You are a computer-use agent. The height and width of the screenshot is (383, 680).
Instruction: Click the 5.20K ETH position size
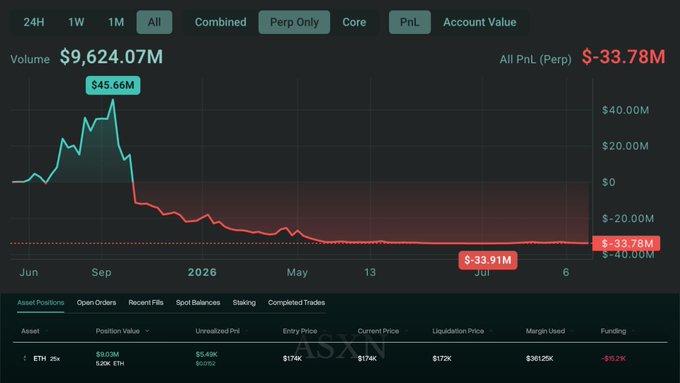(110, 363)
